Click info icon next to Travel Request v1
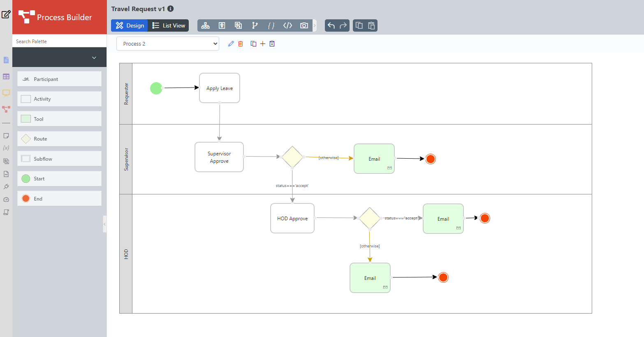 click(171, 9)
